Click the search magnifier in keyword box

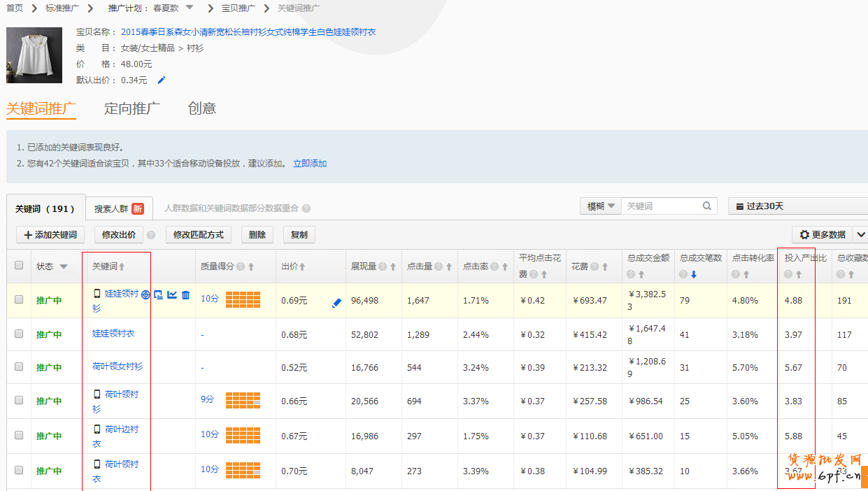click(707, 206)
